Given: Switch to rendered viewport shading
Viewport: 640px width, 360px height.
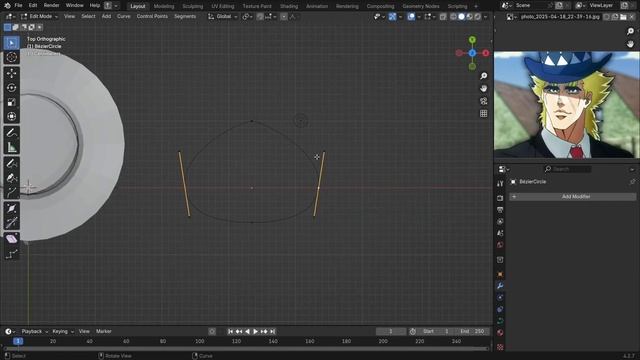Looking at the screenshot, I should coord(477,17).
